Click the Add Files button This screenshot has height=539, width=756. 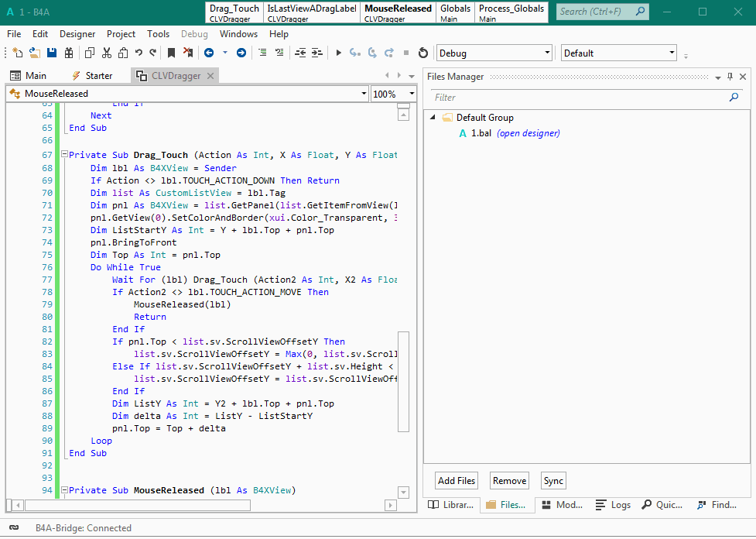(457, 481)
